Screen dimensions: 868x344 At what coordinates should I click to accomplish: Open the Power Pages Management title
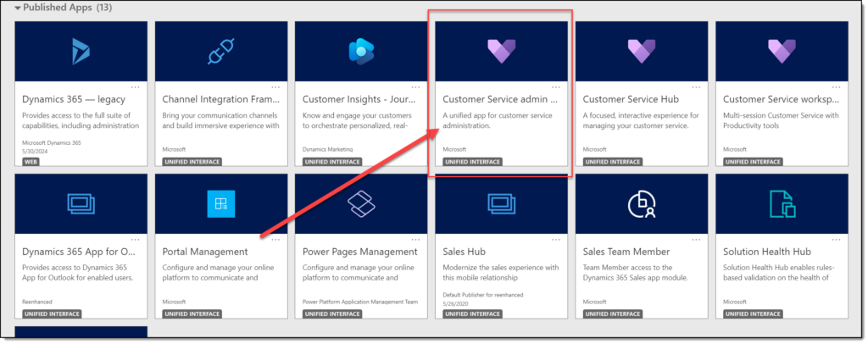(x=359, y=252)
